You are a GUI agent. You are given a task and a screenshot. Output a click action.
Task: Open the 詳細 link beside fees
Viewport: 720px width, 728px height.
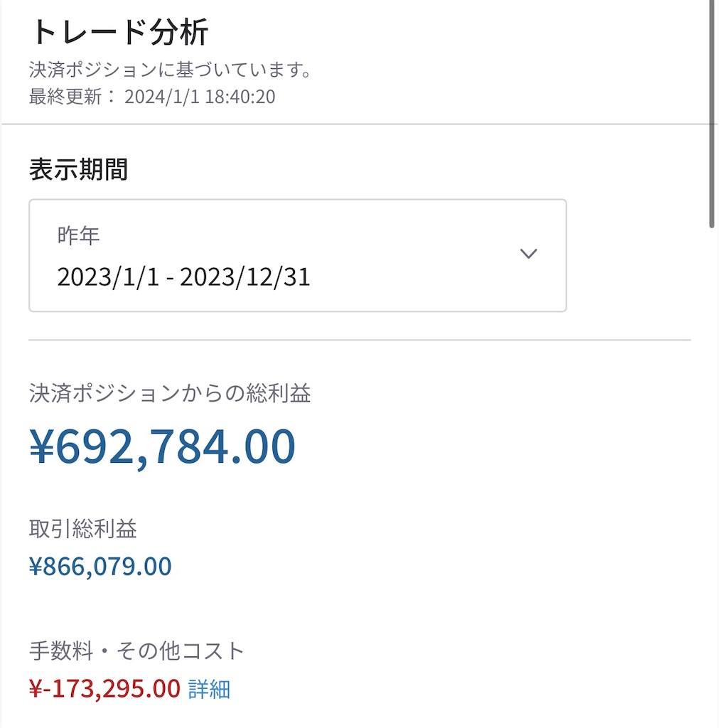tap(209, 689)
